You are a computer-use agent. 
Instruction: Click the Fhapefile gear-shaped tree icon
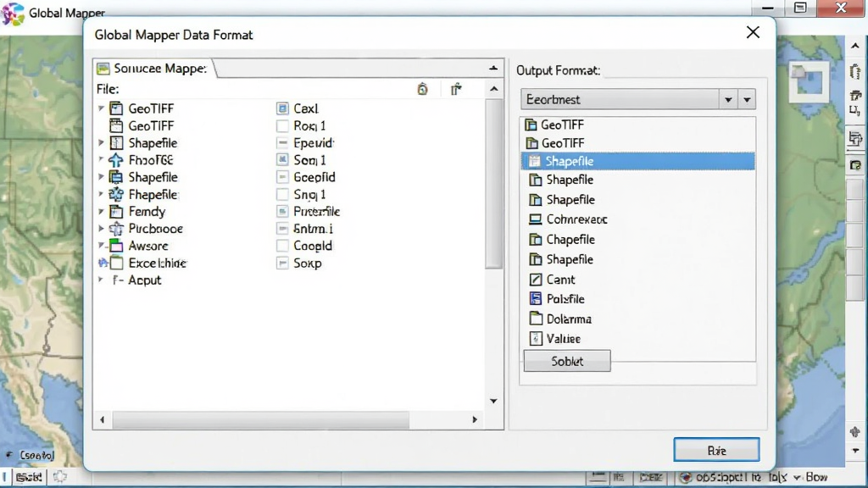[x=115, y=194]
